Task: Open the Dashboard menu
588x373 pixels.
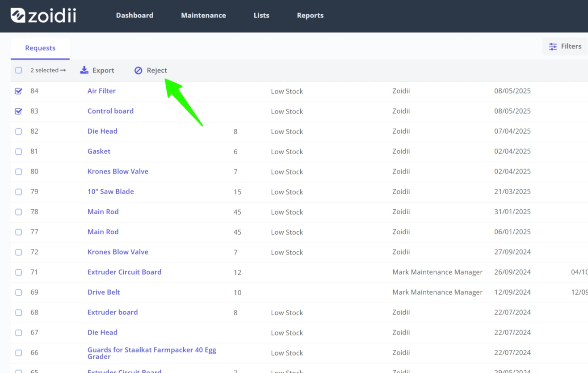Action: point(134,15)
